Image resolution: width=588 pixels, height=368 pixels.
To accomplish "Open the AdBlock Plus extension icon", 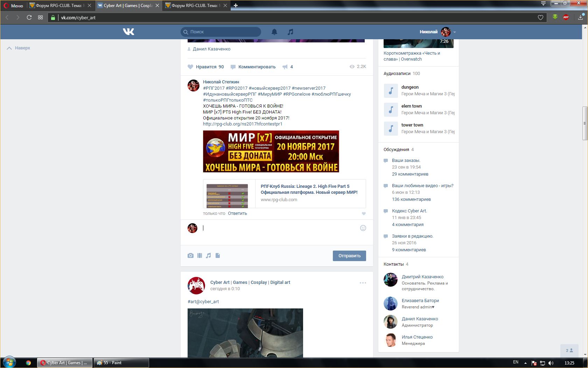I will click(x=566, y=17).
